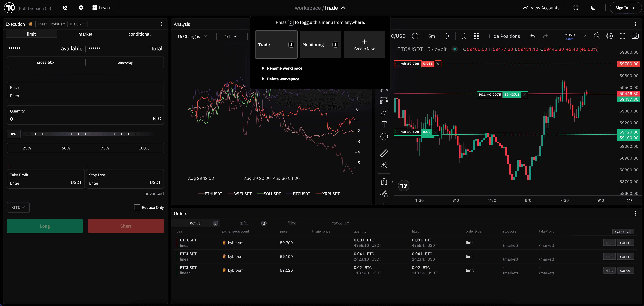644x306 pixels.
Task: Open the 5m chart interval selector
Action: (431, 36)
